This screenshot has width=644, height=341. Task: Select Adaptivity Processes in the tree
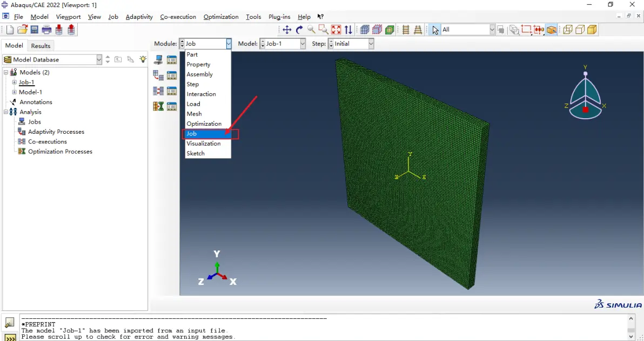[56, 132]
